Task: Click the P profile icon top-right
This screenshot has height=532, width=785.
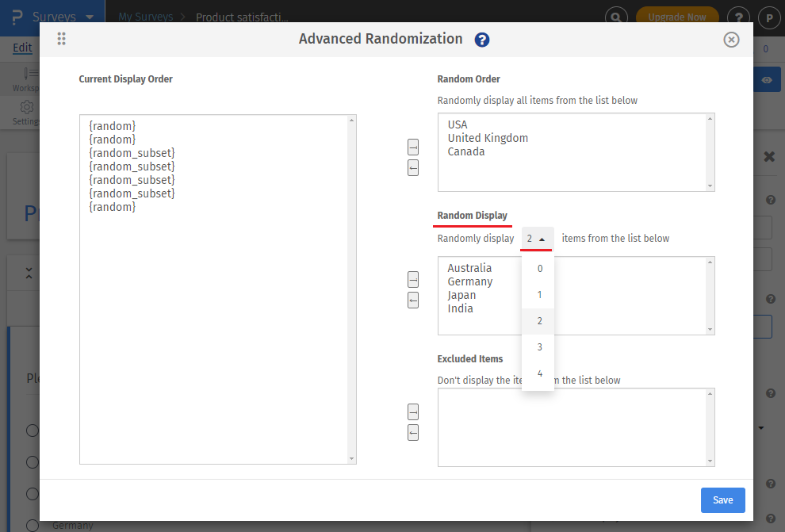Action: pyautogui.click(x=768, y=17)
